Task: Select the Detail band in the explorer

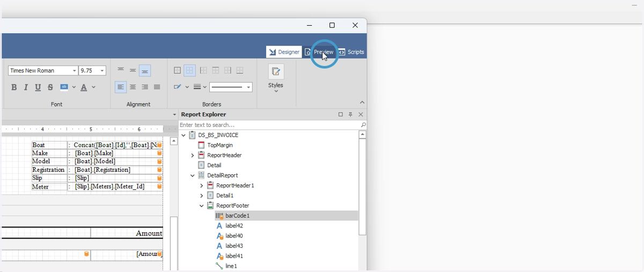Action: [x=214, y=166]
